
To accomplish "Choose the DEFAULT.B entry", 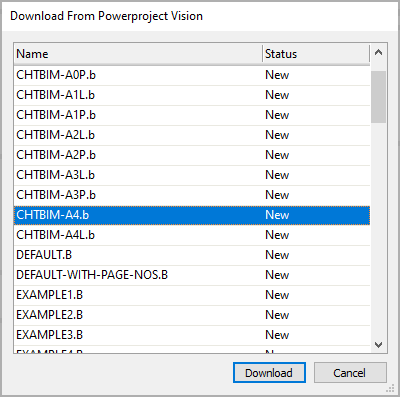I will [x=192, y=255].
